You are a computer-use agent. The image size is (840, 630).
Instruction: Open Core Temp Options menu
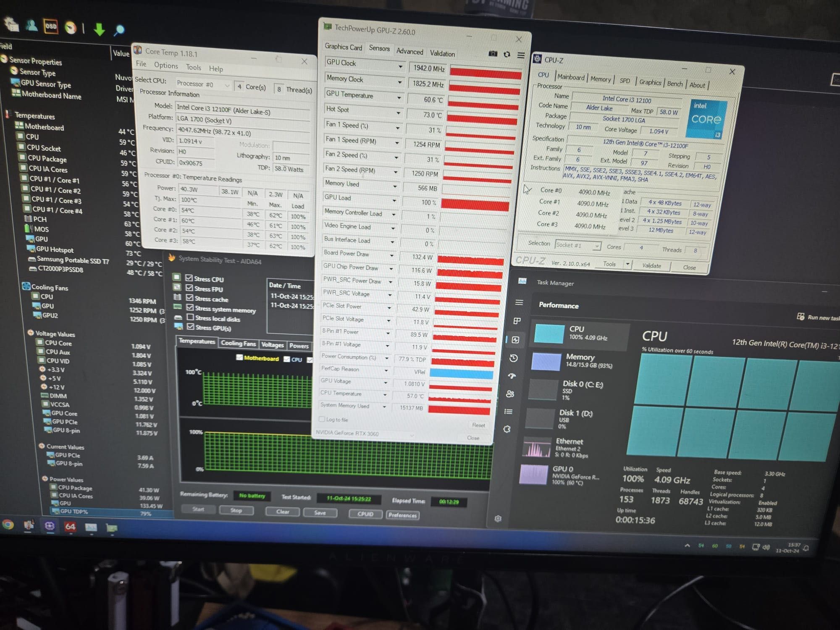(166, 66)
